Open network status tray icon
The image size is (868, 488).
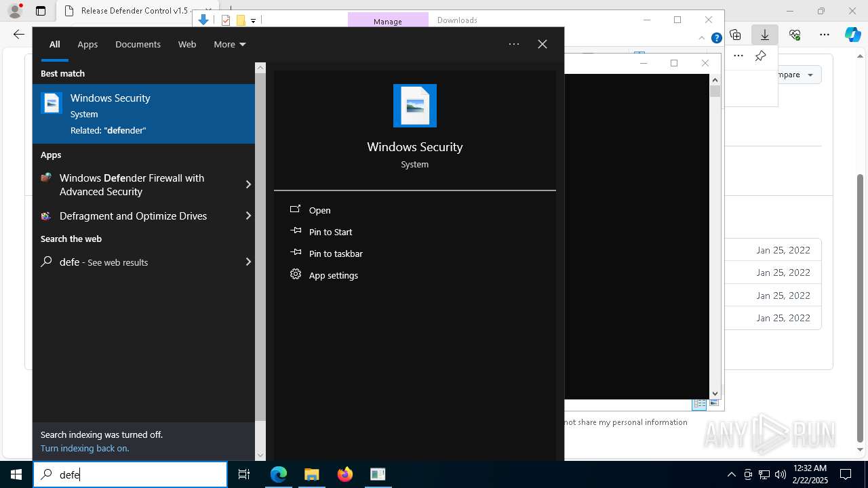764,474
